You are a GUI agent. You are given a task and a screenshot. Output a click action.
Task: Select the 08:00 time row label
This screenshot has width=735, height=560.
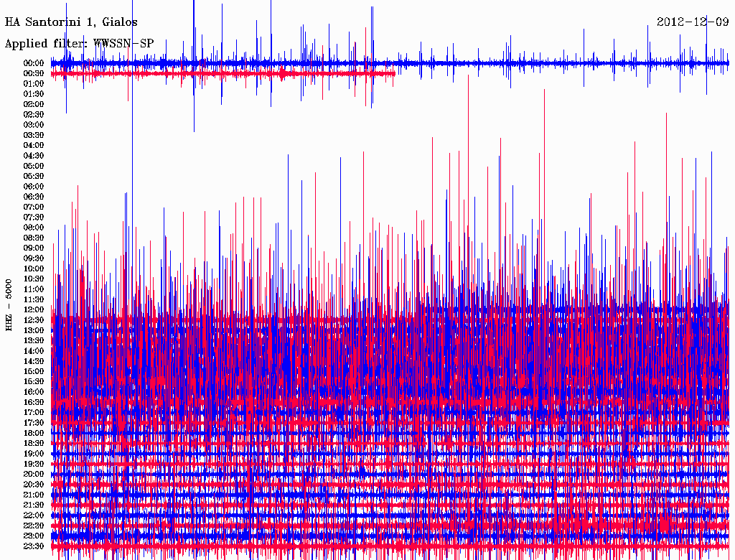[x=34, y=228]
